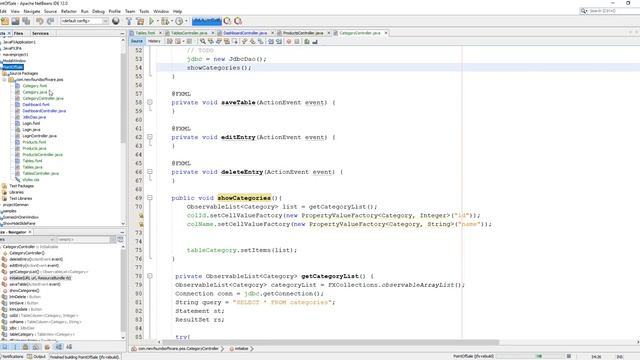Image resolution: width=640 pixels, height=360 pixels.
Task: Click the last icon in the editor toolbar
Action: pyautogui.click(x=315, y=41)
